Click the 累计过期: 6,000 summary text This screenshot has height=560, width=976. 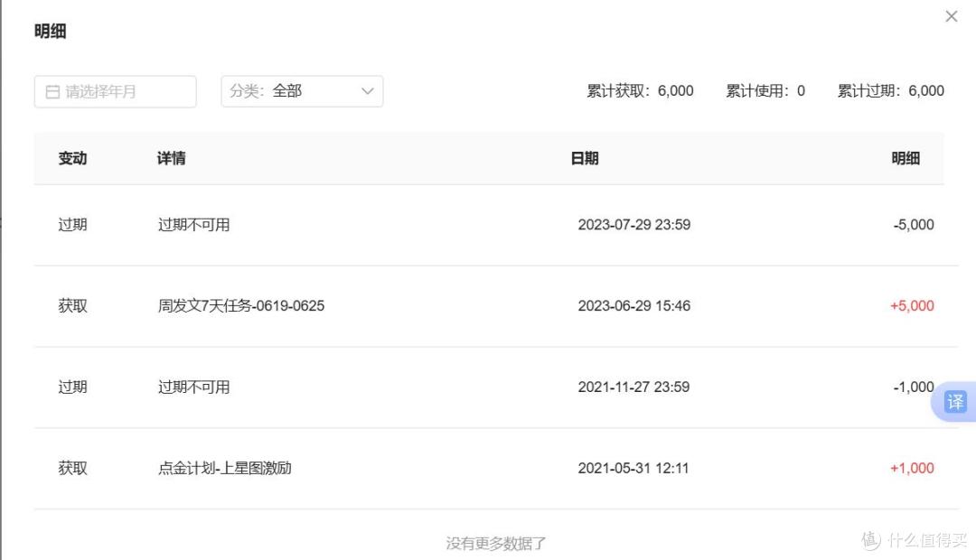(x=891, y=91)
